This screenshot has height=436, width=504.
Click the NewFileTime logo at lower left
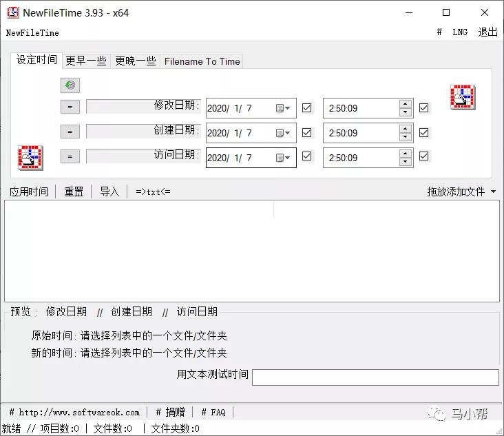click(x=30, y=158)
